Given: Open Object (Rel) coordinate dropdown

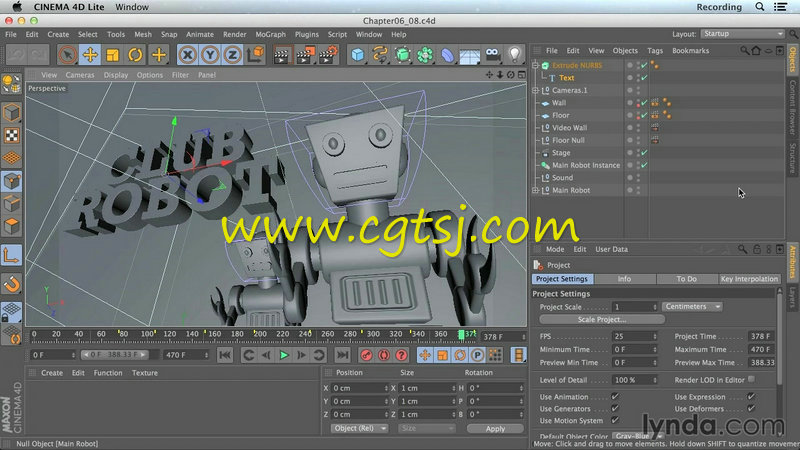Looking at the screenshot, I should click(359, 429).
